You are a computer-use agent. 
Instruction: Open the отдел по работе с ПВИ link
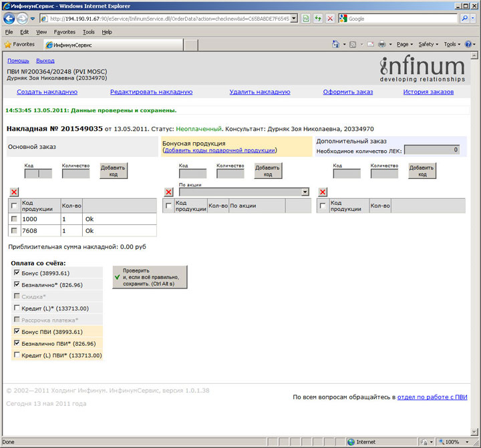pos(432,397)
